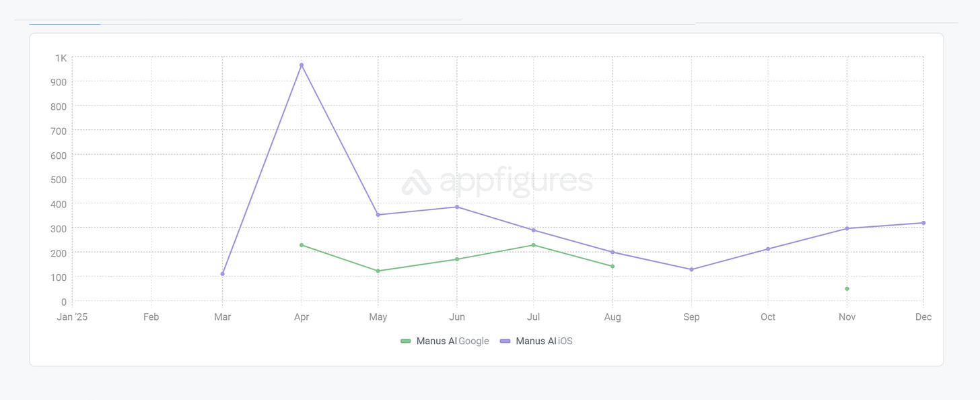
Task: Select the iOS December data point
Action: pyautogui.click(x=923, y=223)
